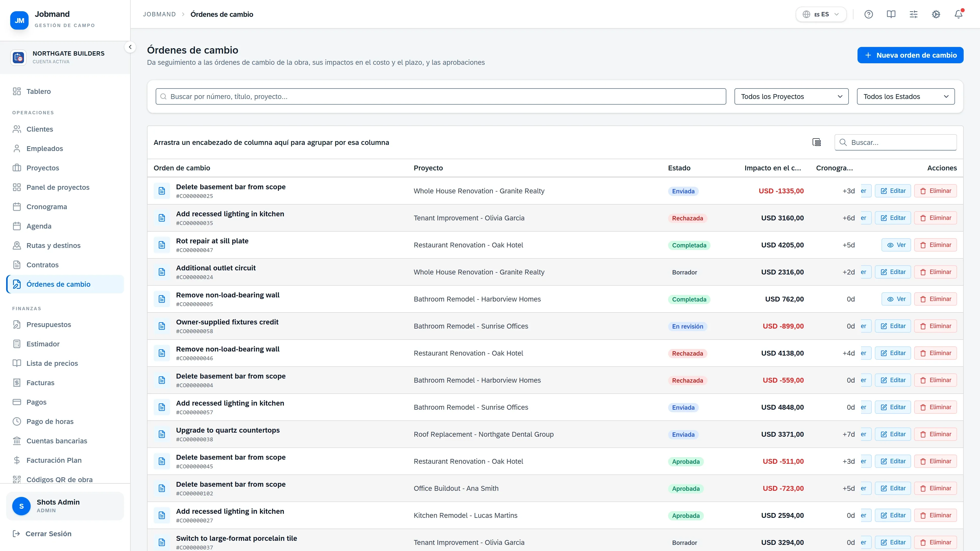This screenshot has width=980, height=551.
Task: Open the notifications bell
Action: coord(958,15)
